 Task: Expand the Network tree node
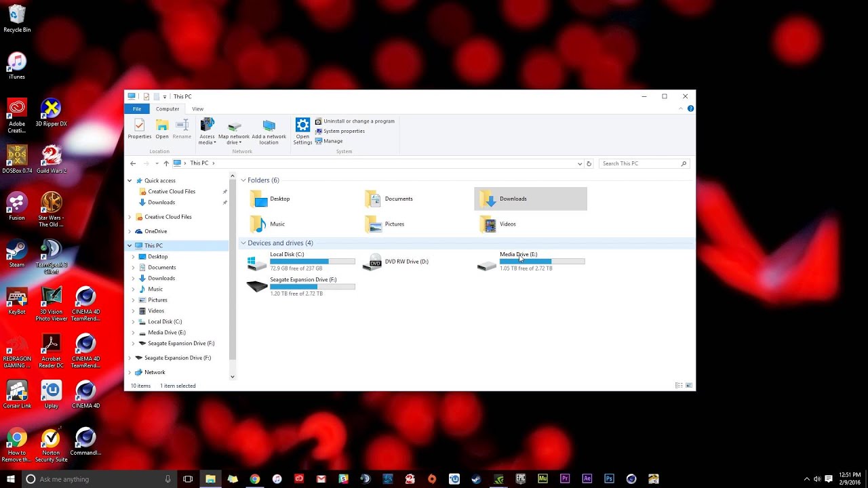pos(130,372)
